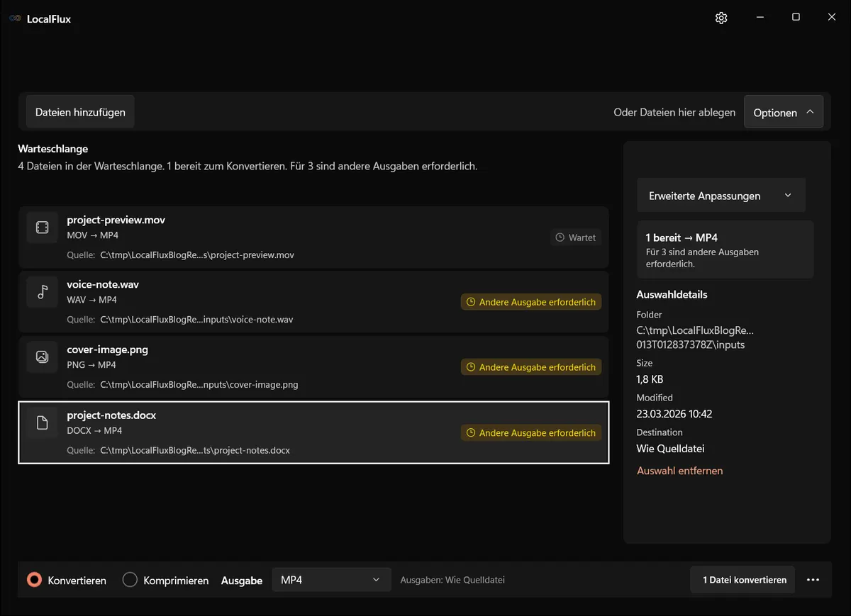This screenshot has height=616, width=851.
Task: Open the MP4 output format dropdown
Action: click(x=331, y=580)
